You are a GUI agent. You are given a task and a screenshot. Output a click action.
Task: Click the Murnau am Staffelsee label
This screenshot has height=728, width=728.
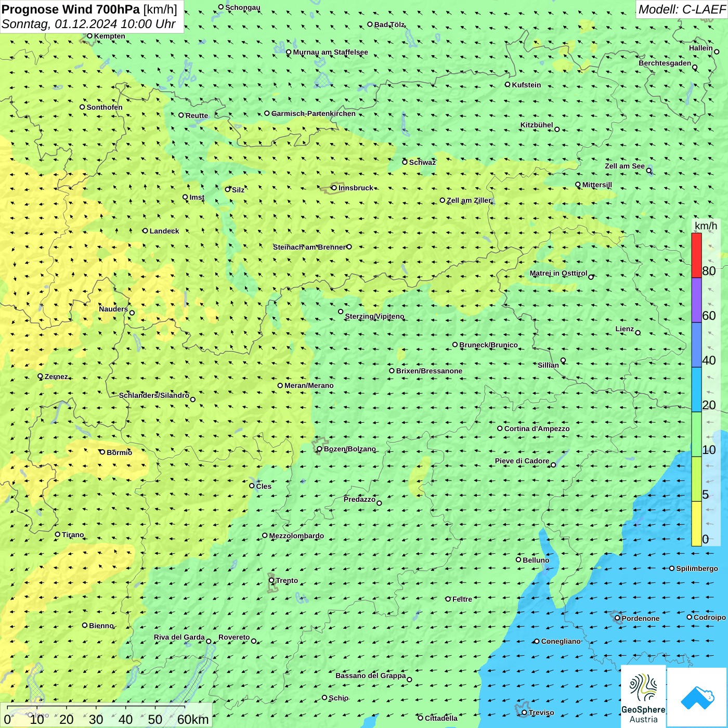point(330,52)
